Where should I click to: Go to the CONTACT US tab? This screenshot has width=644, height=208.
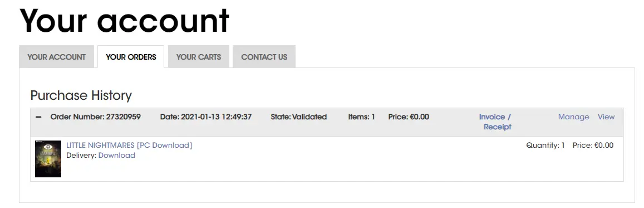264,57
